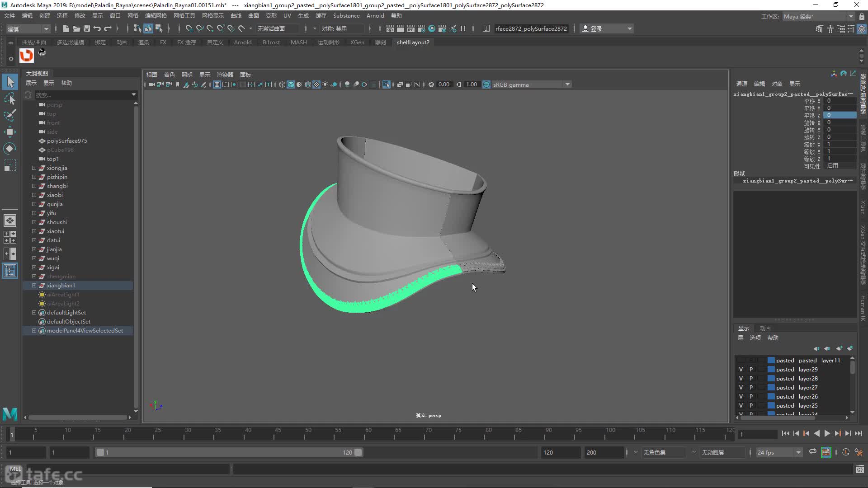Select the wuqi item in outliner
This screenshot has height=488, width=868.
(x=53, y=258)
